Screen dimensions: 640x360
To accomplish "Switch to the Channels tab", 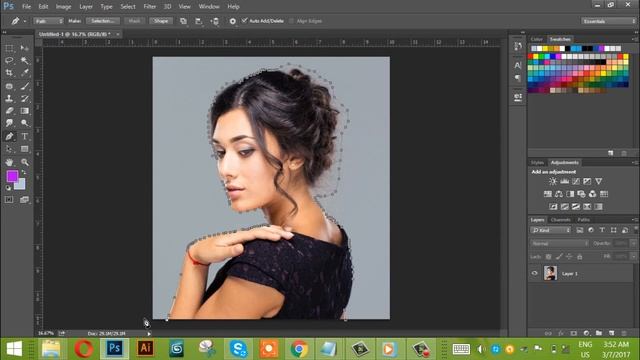I will tap(560, 220).
